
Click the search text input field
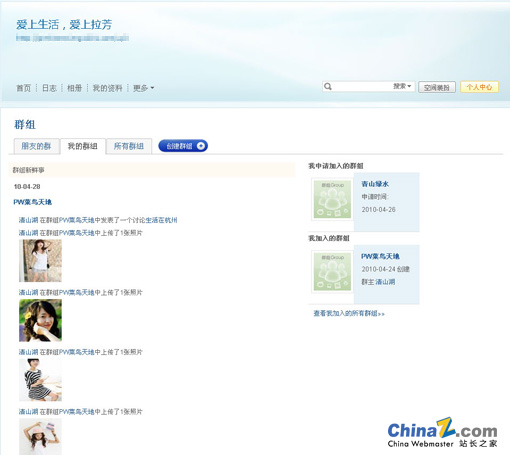click(362, 87)
